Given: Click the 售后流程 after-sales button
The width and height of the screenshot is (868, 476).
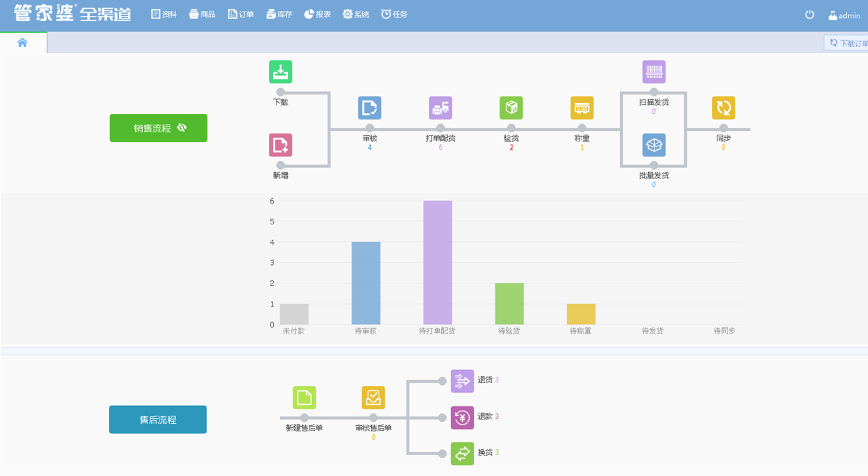Looking at the screenshot, I should click(158, 419).
